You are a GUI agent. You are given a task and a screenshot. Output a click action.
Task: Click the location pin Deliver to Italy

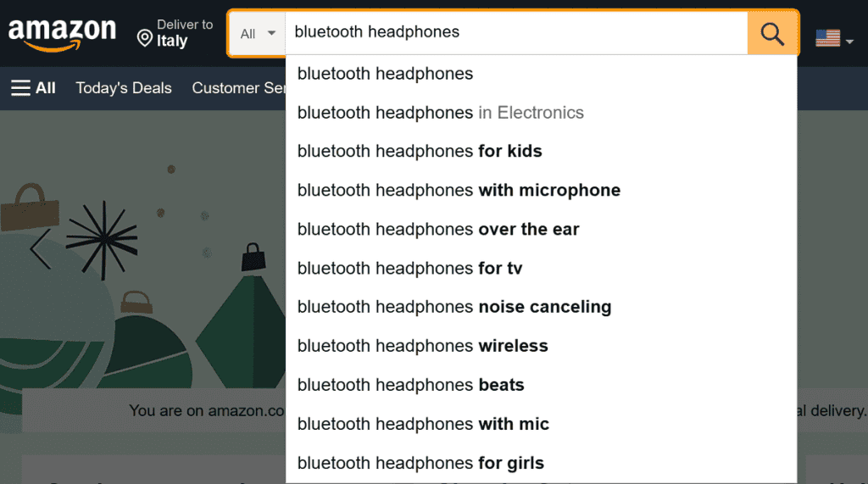(x=175, y=33)
